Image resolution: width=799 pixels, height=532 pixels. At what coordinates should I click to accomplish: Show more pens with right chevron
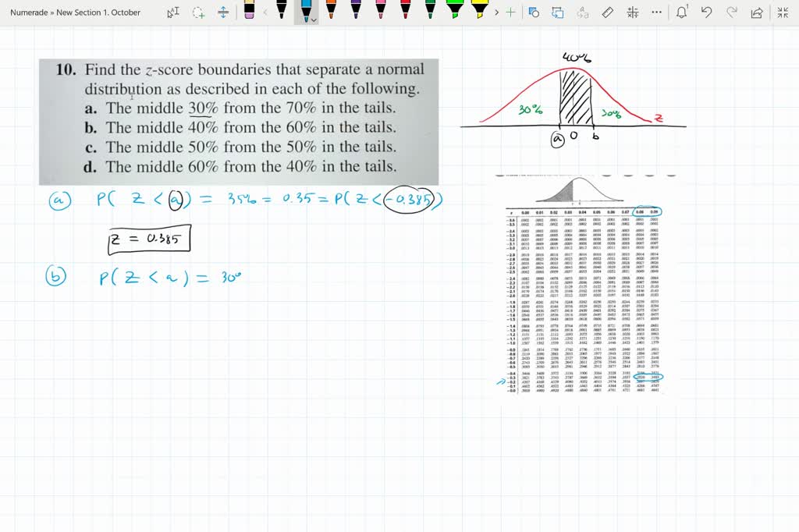pos(496,12)
